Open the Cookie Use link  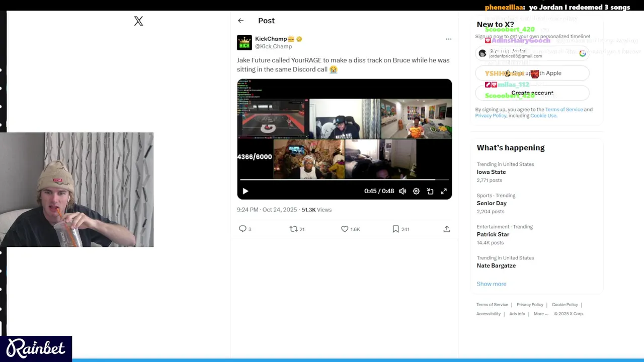(x=543, y=115)
